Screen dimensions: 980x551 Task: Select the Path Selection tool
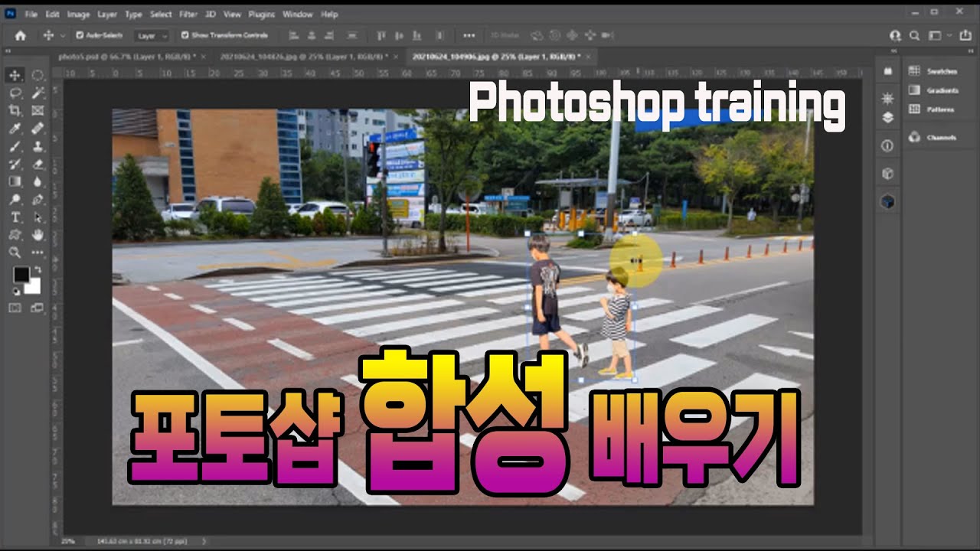pos(38,217)
